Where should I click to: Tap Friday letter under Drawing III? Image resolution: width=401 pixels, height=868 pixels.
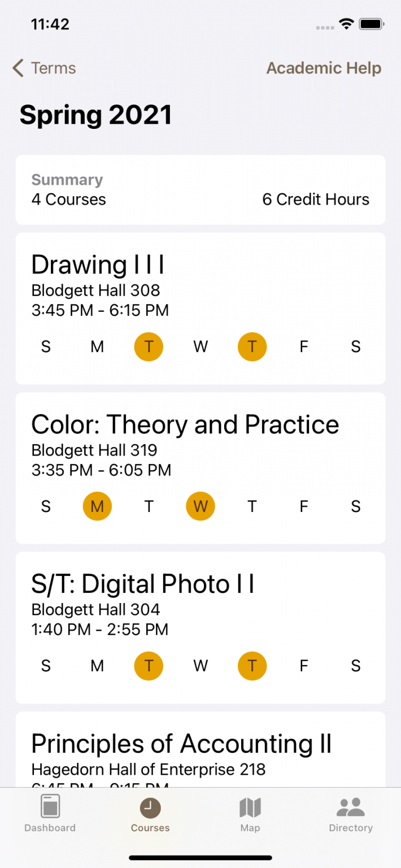tap(304, 346)
